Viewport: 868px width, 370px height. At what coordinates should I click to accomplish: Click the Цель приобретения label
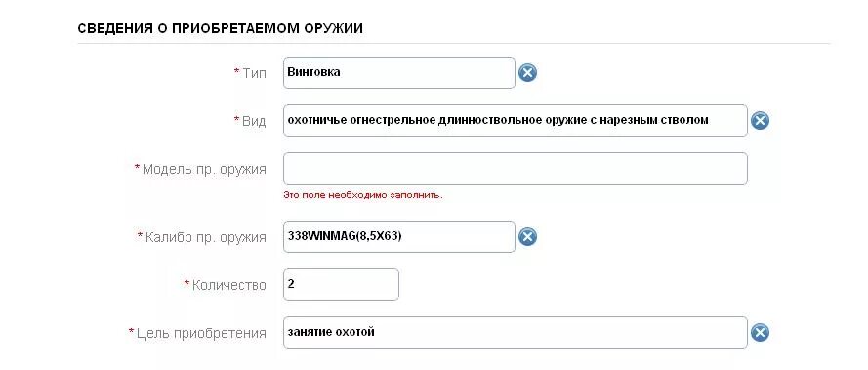click(201, 334)
